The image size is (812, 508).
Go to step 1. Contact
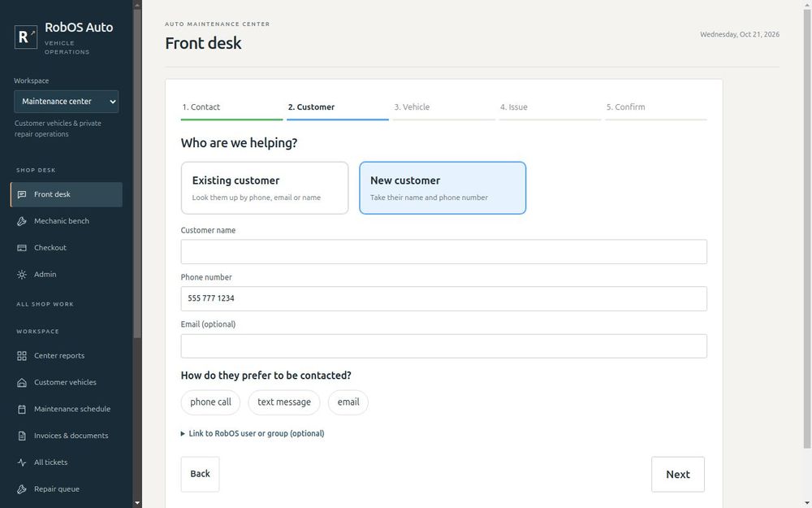pos(231,109)
